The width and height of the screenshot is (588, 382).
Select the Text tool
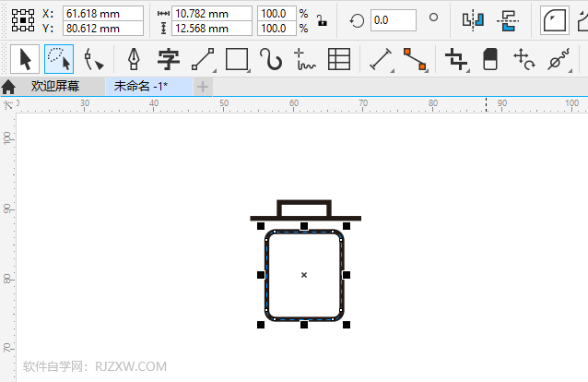click(x=169, y=59)
